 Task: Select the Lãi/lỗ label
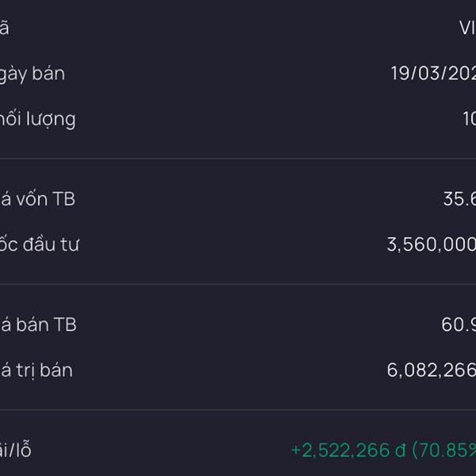tap(16, 451)
